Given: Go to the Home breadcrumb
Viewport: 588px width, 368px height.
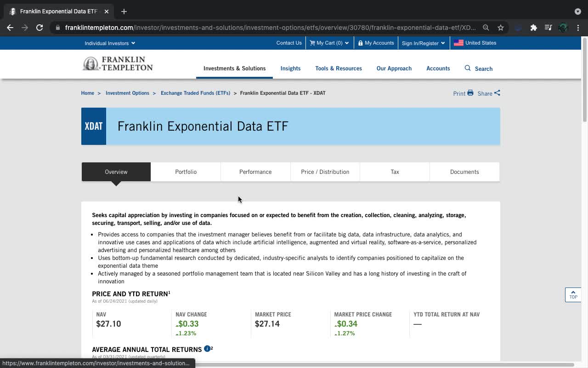Looking at the screenshot, I should pyautogui.click(x=87, y=93).
